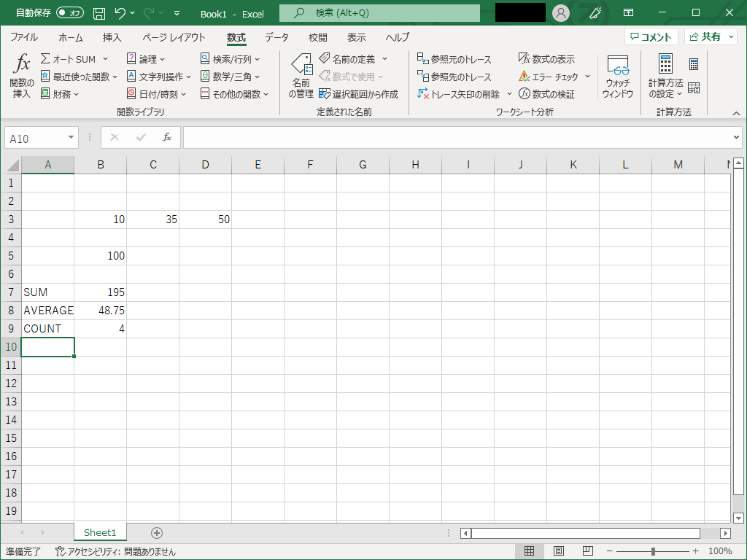Open the 共有 Share dropdown arrow
The width and height of the screenshot is (747, 560).
coord(731,36)
